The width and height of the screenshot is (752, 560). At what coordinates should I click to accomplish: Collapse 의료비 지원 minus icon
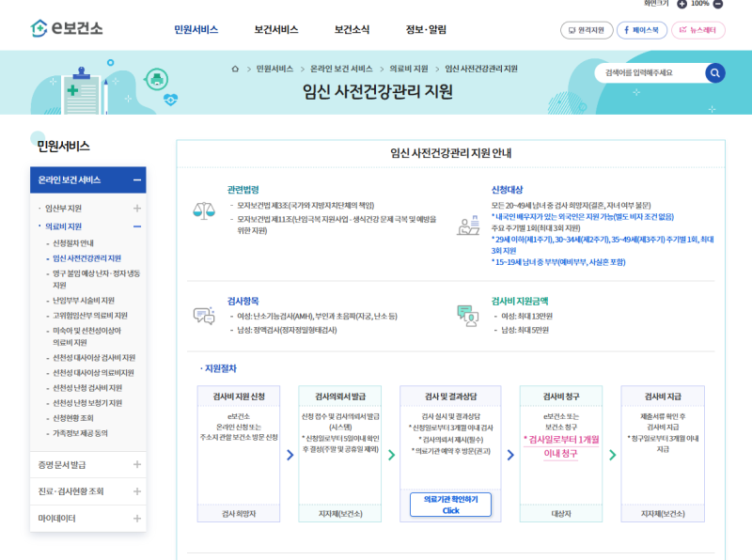click(137, 226)
